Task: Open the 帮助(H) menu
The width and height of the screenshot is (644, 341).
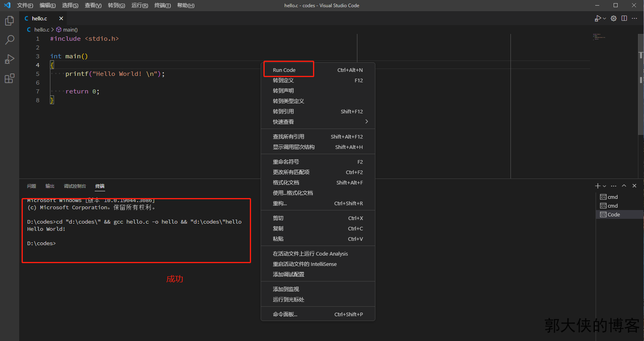Action: [x=185, y=5]
